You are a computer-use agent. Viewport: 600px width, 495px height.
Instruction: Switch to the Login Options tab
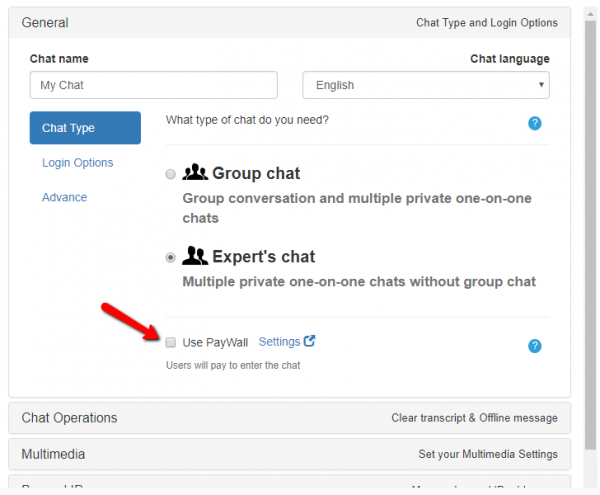tap(77, 163)
